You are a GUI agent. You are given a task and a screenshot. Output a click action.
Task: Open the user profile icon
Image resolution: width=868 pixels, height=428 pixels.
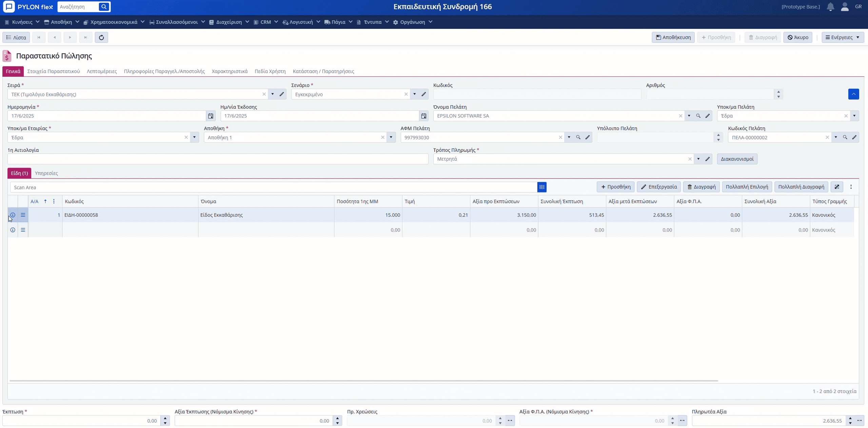[x=845, y=7]
